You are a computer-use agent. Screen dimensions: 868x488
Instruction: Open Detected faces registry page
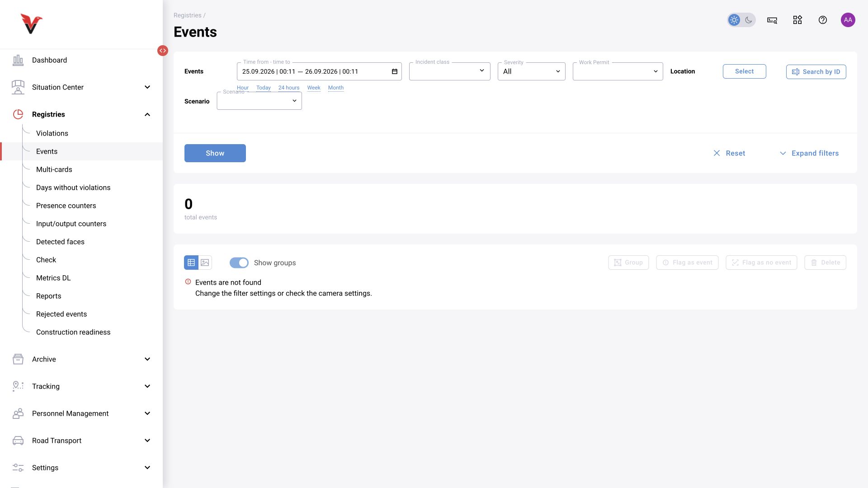(x=60, y=242)
